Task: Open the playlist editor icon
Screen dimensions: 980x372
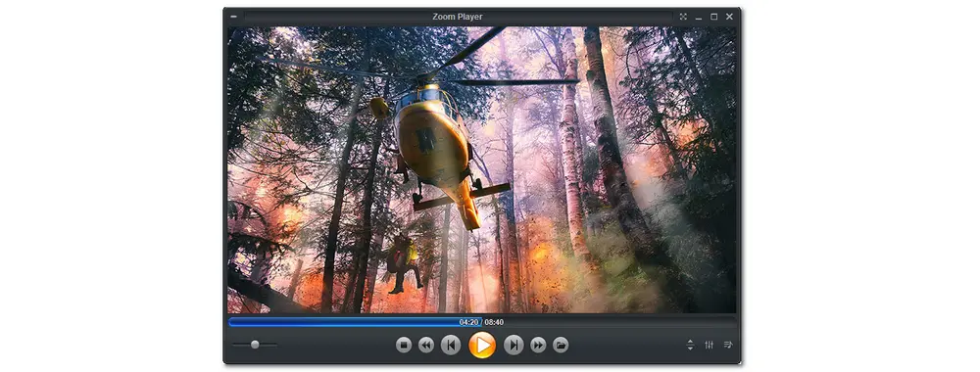Action: (728, 345)
